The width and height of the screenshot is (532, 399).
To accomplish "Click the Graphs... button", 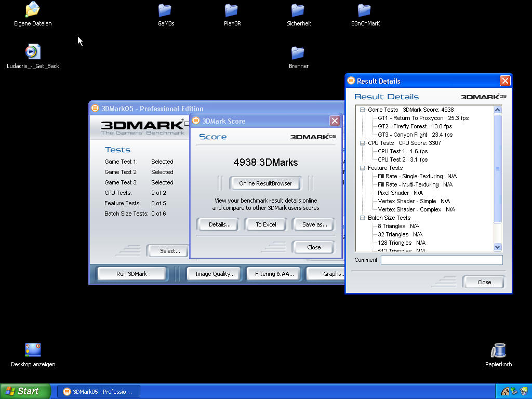I will [x=326, y=274].
